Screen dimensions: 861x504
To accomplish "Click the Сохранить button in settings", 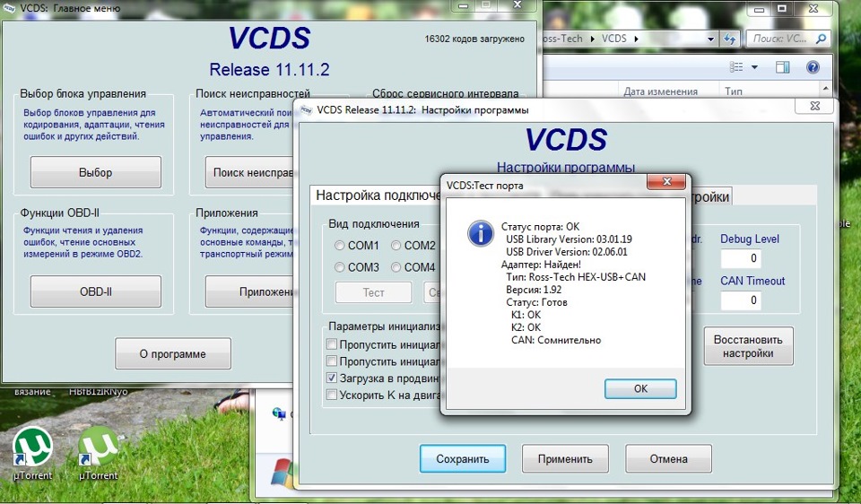I will pyautogui.click(x=463, y=459).
